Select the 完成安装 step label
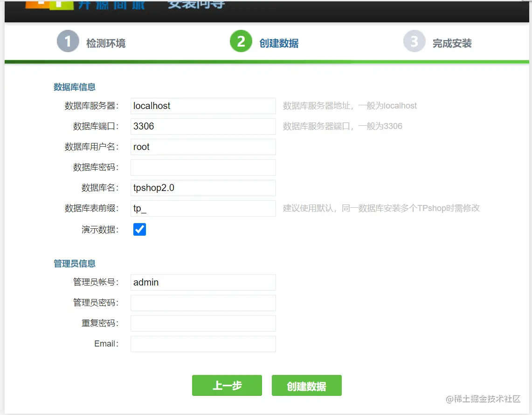 point(452,43)
